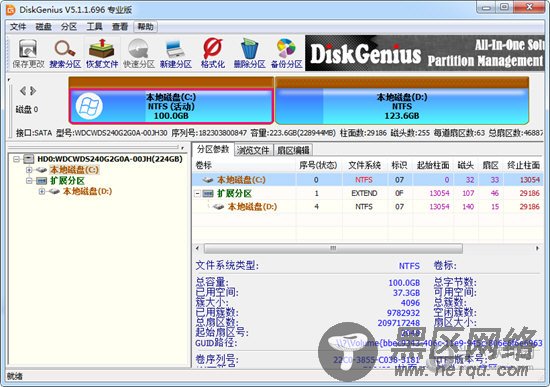Viewport: 550px width, 387px height.
Task: Select the 本地磁盘(D:) 123.6GB partition bar
Action: [x=402, y=106]
